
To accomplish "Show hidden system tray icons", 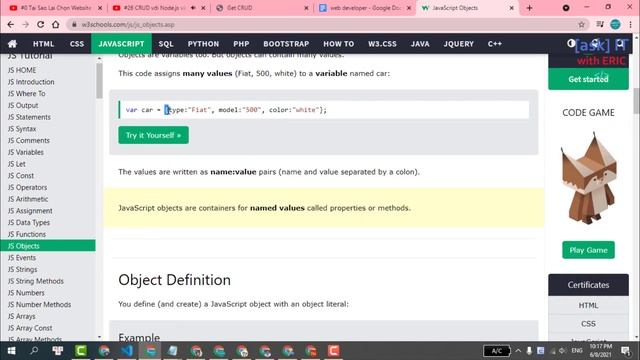I will (518, 351).
